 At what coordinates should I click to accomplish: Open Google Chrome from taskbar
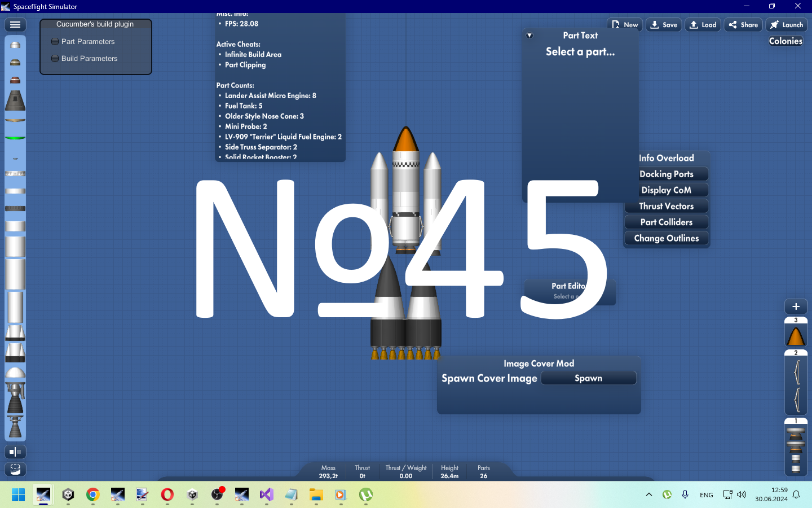tap(93, 495)
